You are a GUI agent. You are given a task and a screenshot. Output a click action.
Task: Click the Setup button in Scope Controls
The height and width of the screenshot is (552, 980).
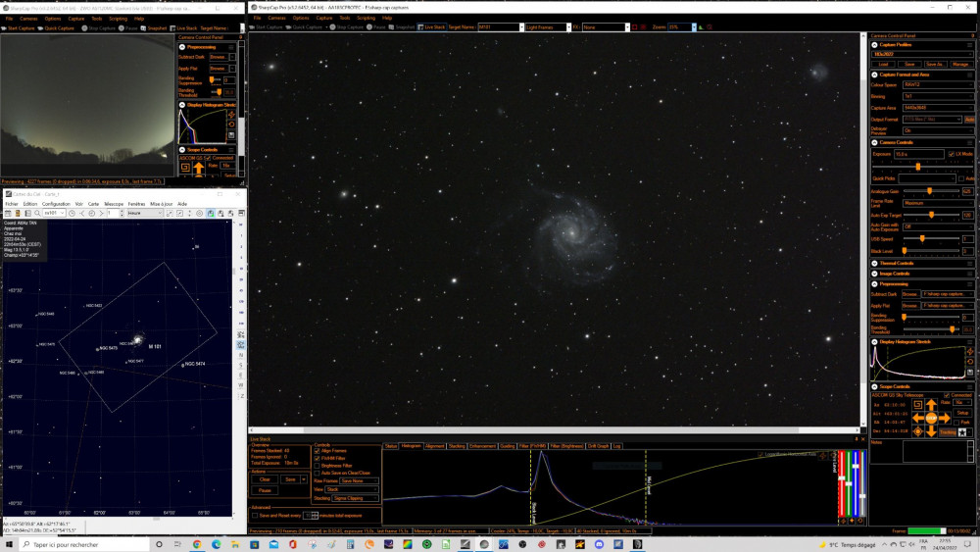(962, 413)
